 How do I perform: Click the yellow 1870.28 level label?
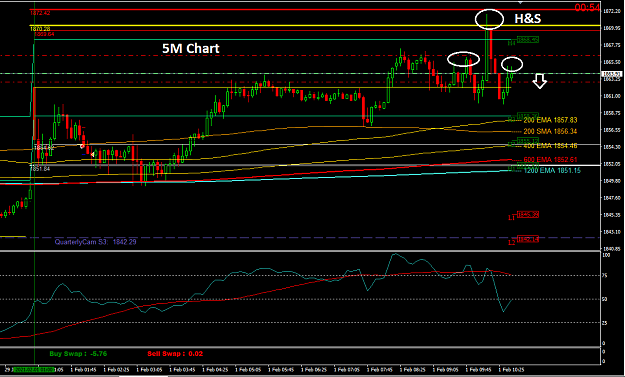point(40,29)
